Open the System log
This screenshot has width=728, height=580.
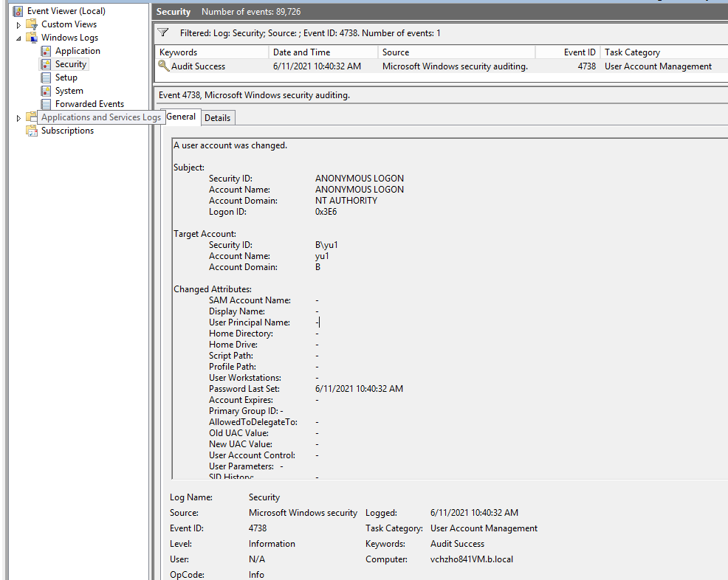click(x=69, y=91)
